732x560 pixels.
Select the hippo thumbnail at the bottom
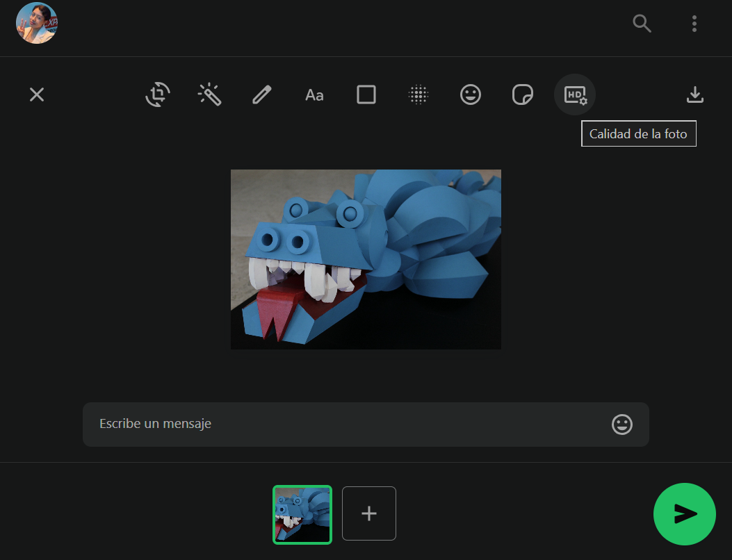pos(302,515)
